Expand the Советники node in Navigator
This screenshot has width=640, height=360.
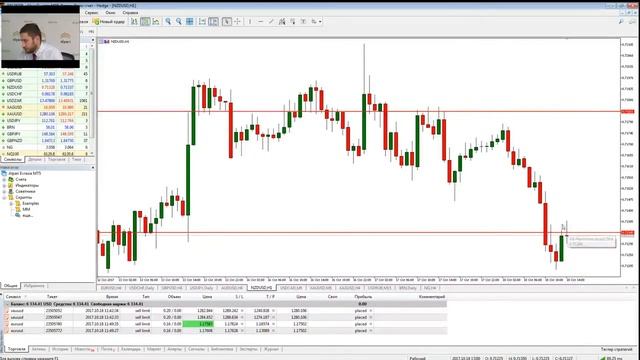pos(4,191)
